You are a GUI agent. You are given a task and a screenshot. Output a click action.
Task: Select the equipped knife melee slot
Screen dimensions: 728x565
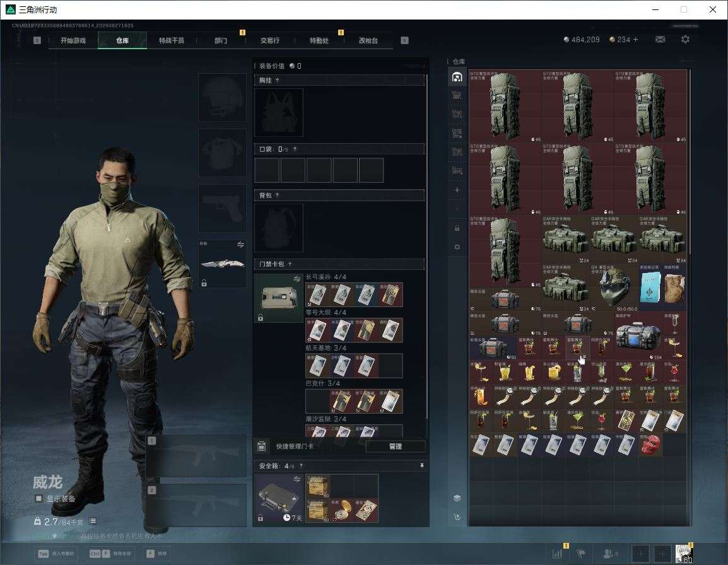tap(223, 264)
